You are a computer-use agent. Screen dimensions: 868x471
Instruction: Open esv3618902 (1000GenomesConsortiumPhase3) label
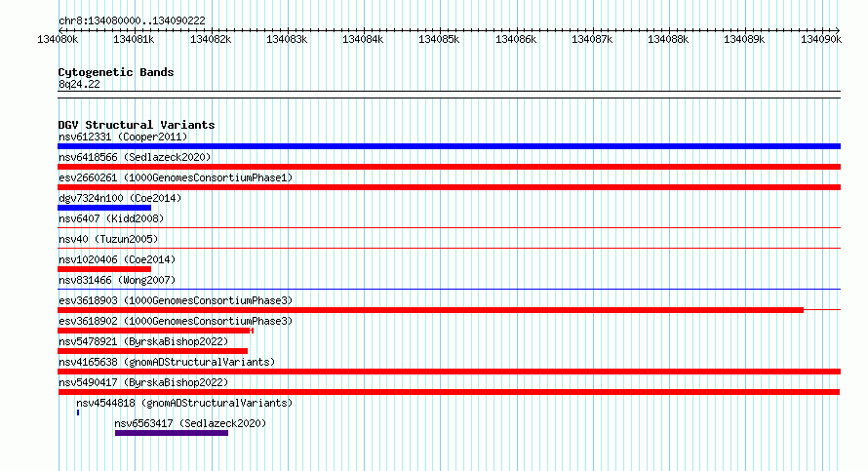[176, 321]
